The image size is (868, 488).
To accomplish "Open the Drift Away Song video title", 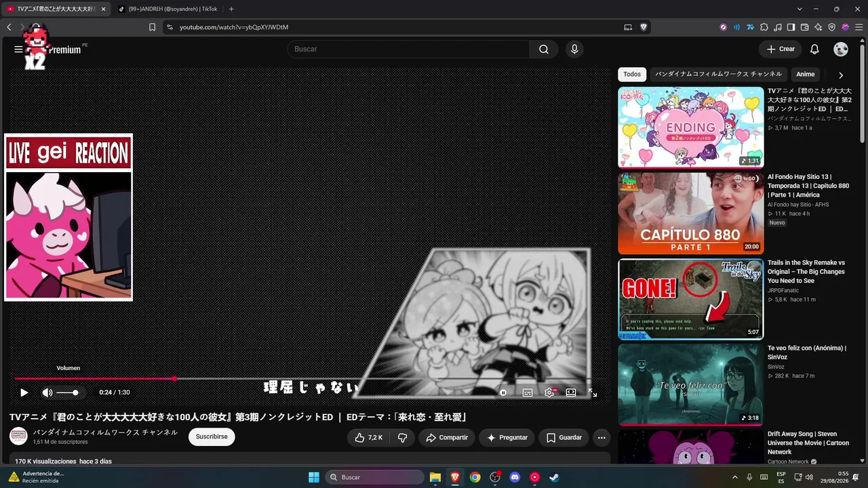I will (x=808, y=443).
